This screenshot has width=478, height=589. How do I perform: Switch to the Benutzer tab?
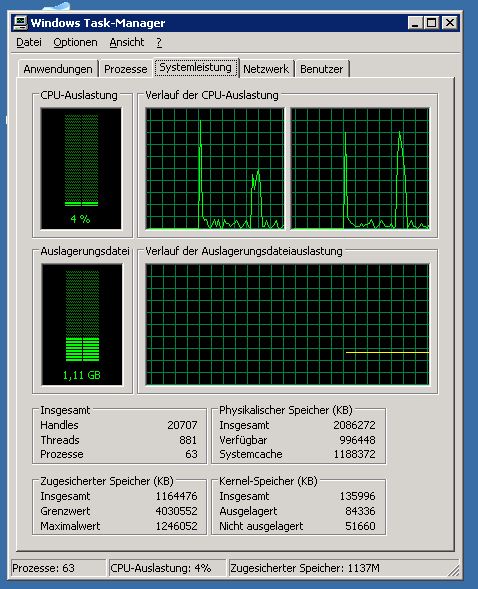pyautogui.click(x=321, y=69)
